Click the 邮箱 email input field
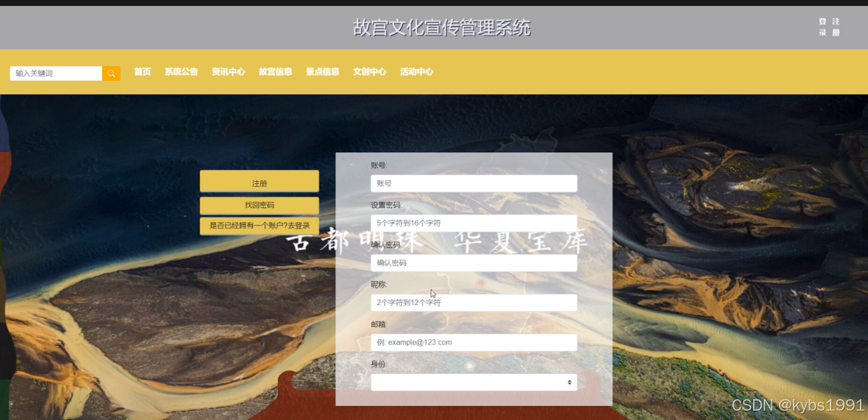Image resolution: width=868 pixels, height=420 pixels. click(x=474, y=342)
